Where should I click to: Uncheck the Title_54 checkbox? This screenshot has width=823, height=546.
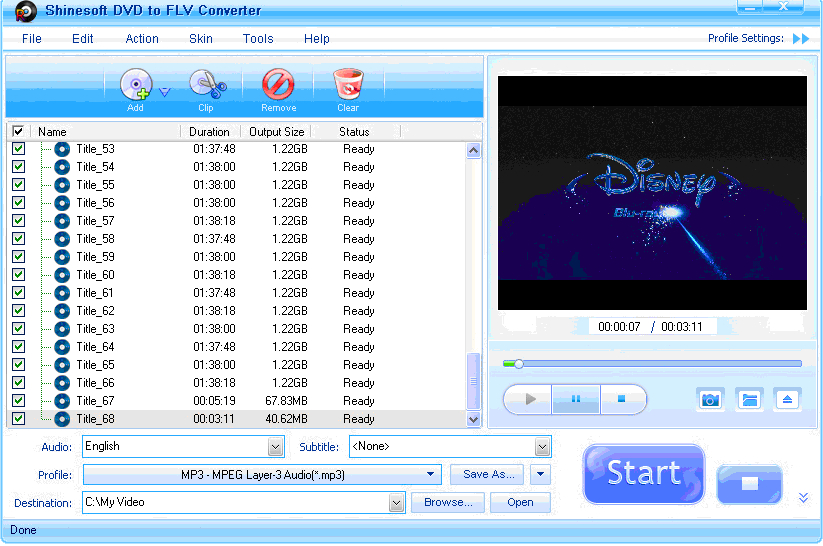(x=18, y=167)
